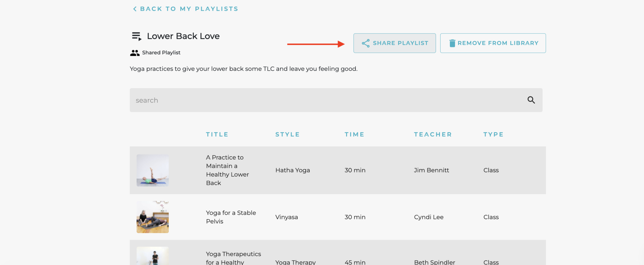Open thumbnail of Healthy Lower Back practice
The image size is (644, 265).
point(153,170)
